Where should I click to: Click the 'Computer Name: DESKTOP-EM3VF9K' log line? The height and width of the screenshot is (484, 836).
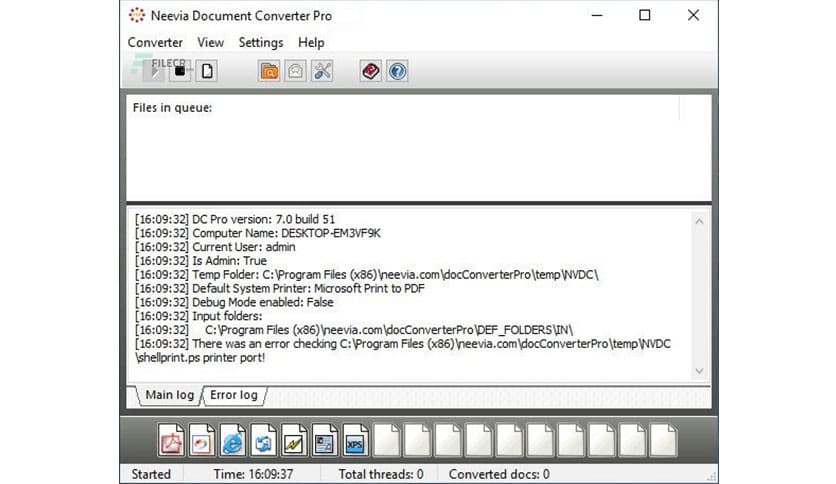tap(258, 233)
